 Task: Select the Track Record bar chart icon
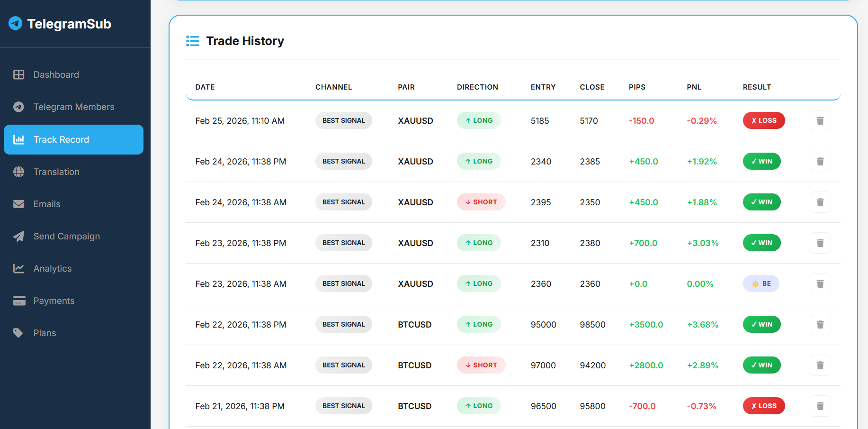[19, 139]
